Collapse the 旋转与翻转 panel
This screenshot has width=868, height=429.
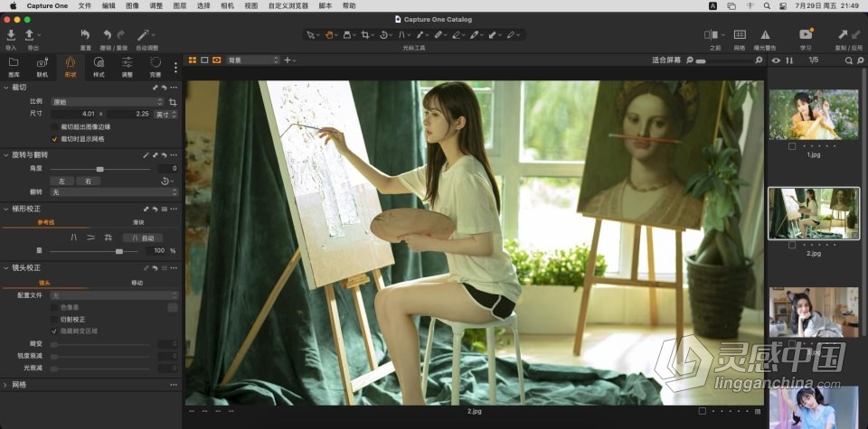tap(5, 154)
